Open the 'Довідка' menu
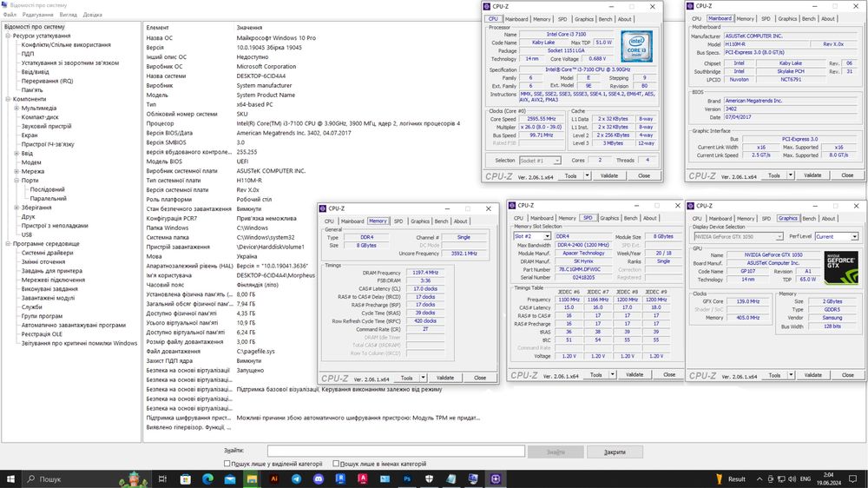Viewport: 868px width, 488px height. pos(93,15)
